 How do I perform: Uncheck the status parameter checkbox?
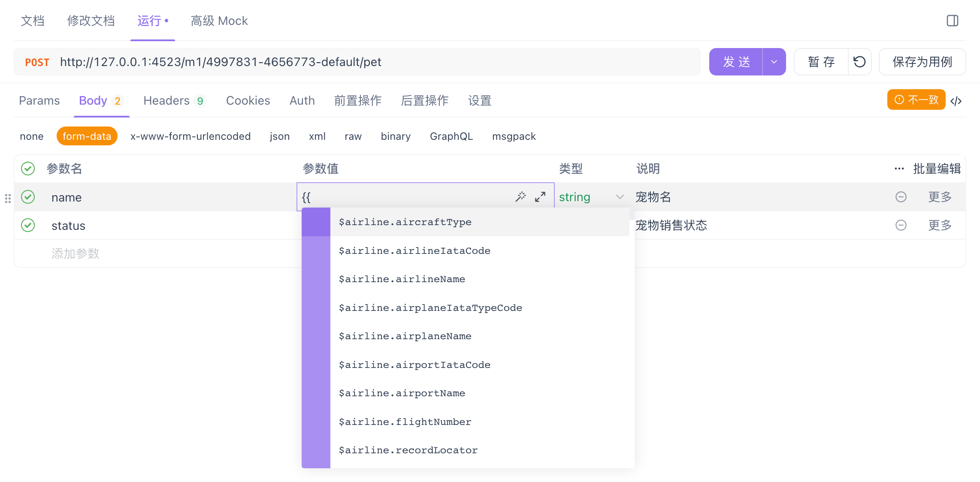pyautogui.click(x=28, y=225)
